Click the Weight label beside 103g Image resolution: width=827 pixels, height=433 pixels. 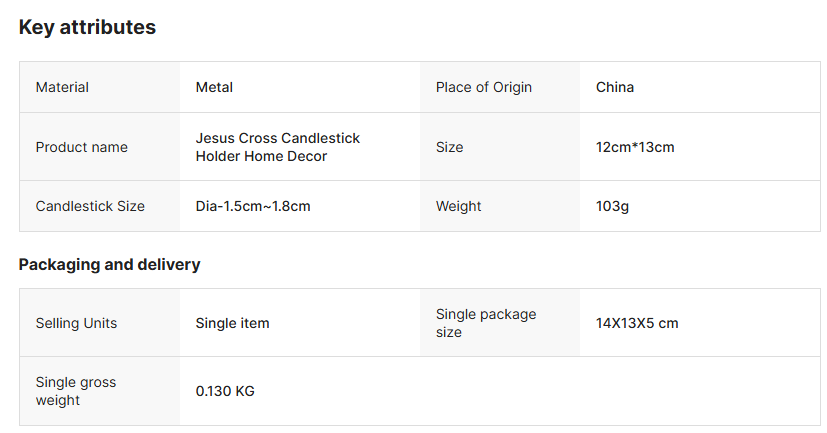coord(458,206)
